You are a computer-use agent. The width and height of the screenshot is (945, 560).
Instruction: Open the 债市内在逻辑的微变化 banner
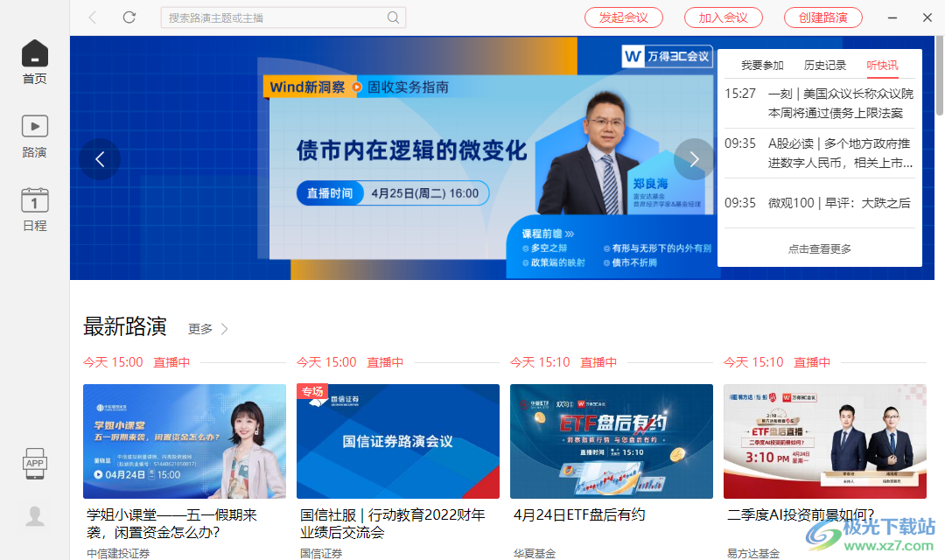click(411, 150)
